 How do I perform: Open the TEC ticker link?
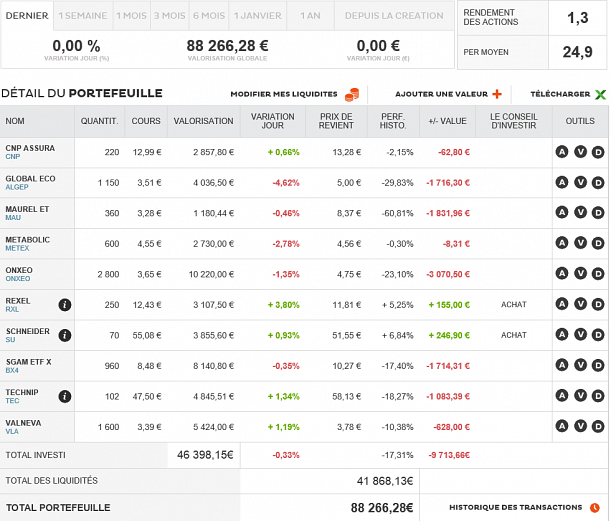click(x=12, y=401)
